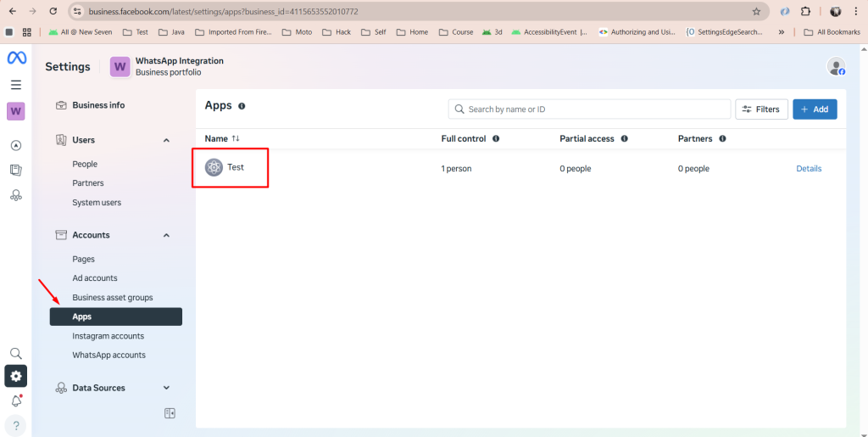Screen dimensions: 868x437
Task: Click the Add button
Action: 814,109
